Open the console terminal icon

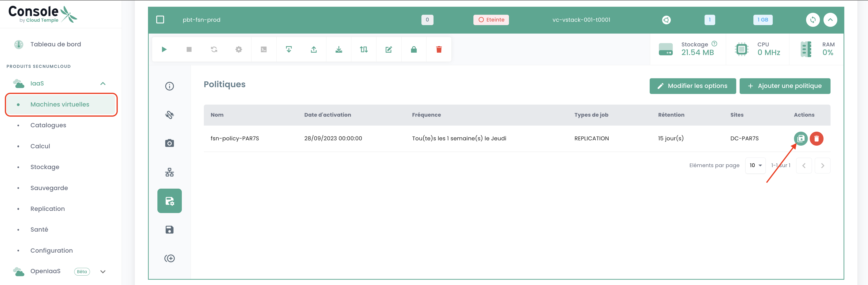click(x=264, y=50)
